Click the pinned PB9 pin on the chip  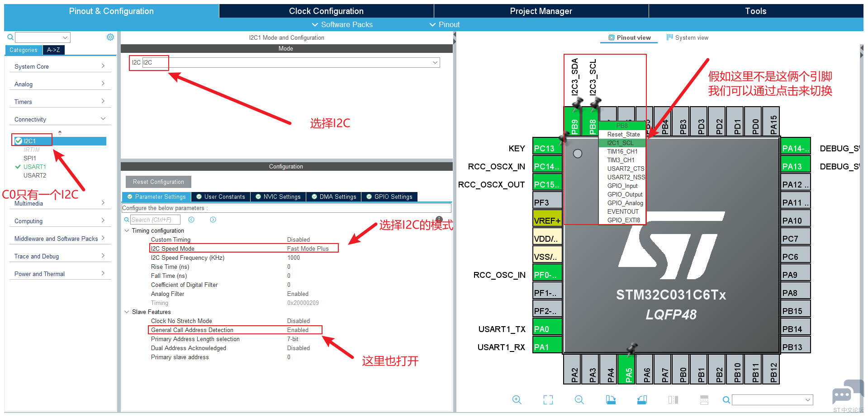click(573, 121)
